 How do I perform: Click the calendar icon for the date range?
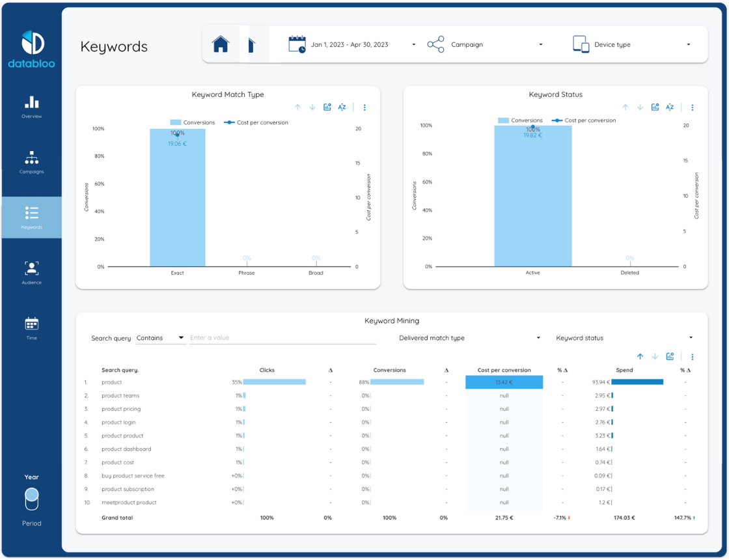(x=297, y=44)
